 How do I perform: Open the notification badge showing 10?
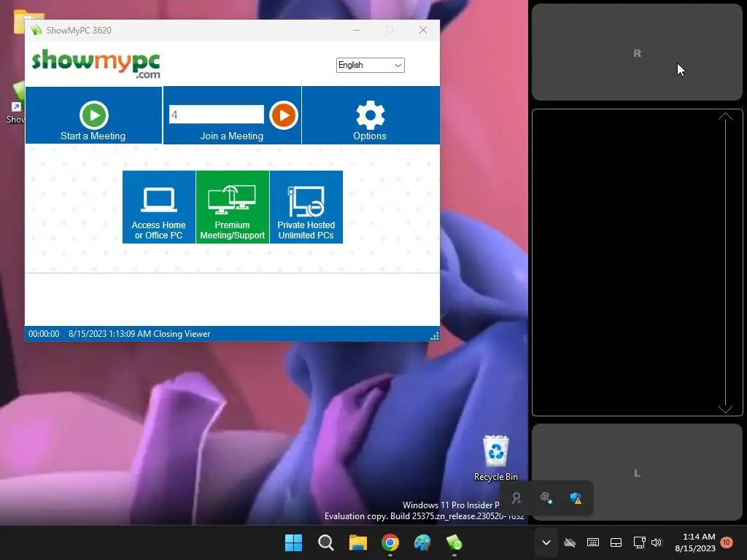727,542
